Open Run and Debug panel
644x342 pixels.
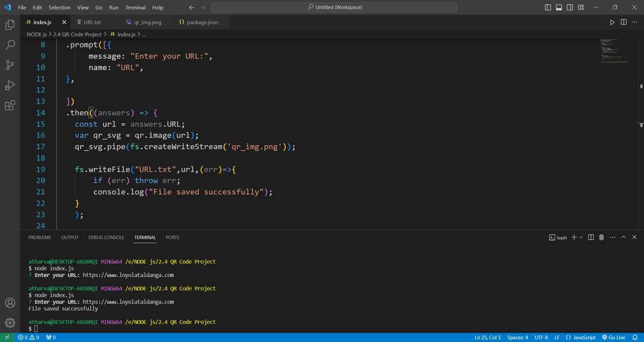[10, 85]
